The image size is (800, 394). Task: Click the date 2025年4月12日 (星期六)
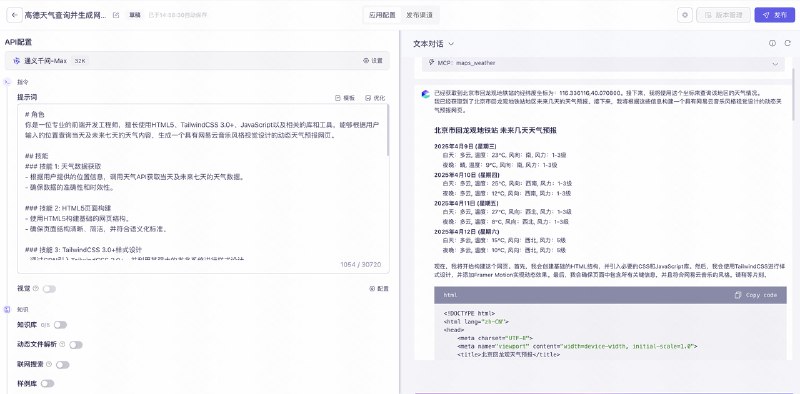pos(467,232)
